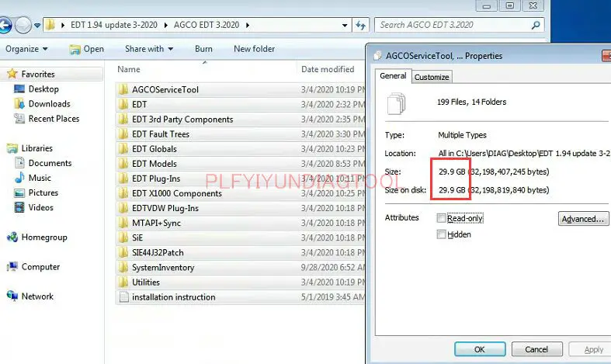
Task: Select the SIE44J32Patch folder icon
Action: point(123,252)
